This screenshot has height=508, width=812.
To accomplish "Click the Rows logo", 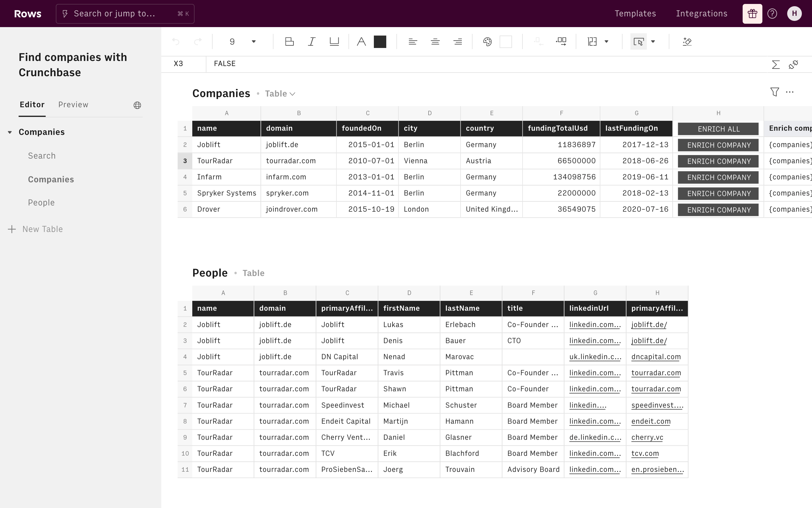I will coord(28,14).
